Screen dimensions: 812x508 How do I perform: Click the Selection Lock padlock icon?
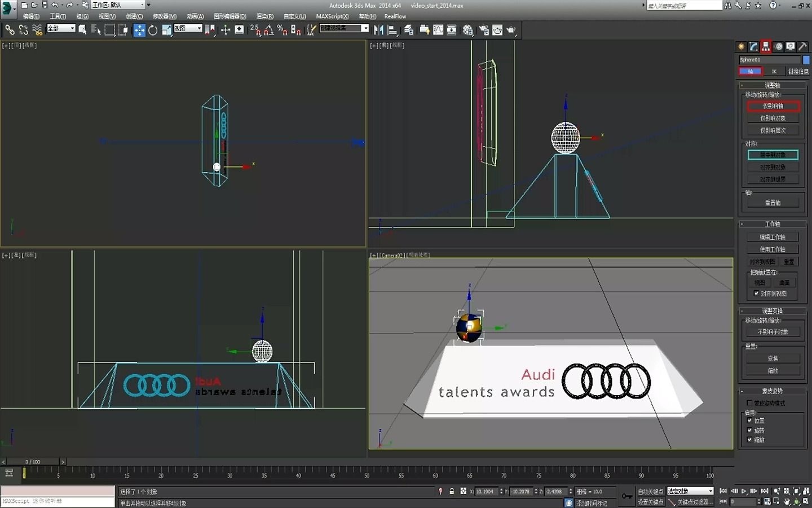[x=452, y=491]
